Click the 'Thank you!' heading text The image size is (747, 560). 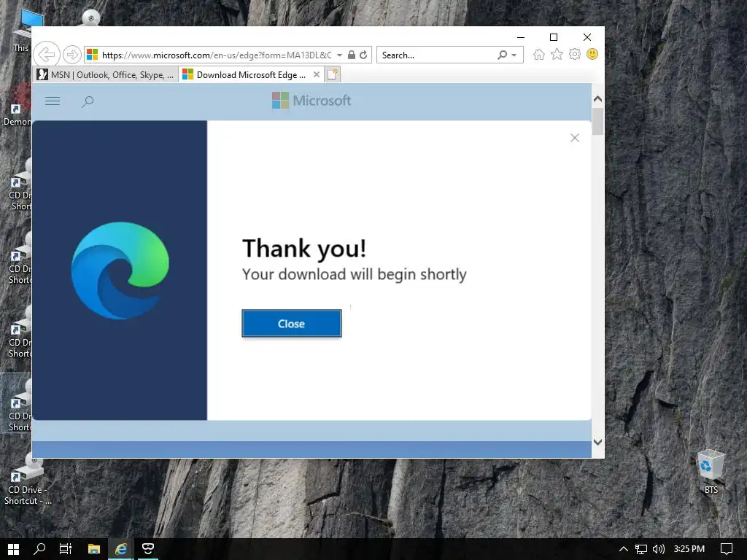[304, 249]
